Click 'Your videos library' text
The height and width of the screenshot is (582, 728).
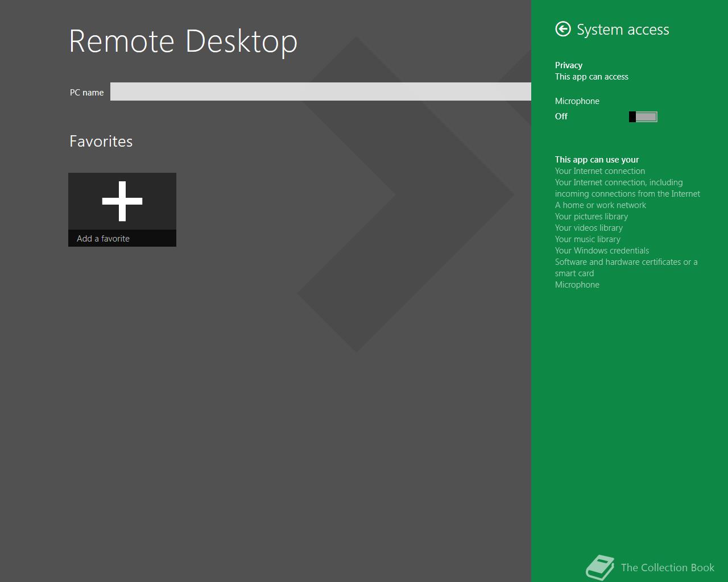point(589,228)
